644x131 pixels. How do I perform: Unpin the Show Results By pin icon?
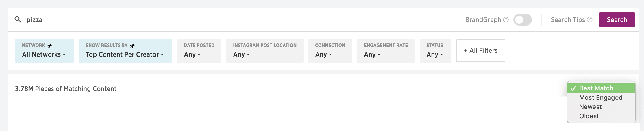point(132,46)
